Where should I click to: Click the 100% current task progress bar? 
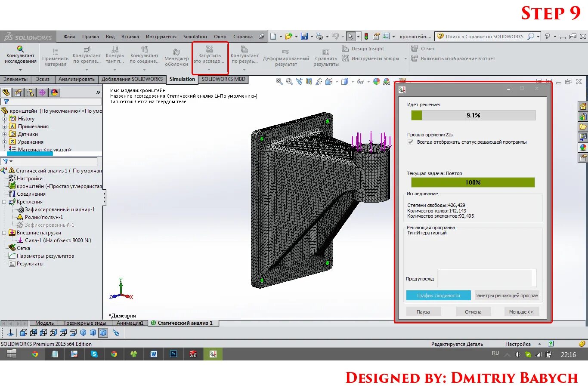(x=473, y=182)
